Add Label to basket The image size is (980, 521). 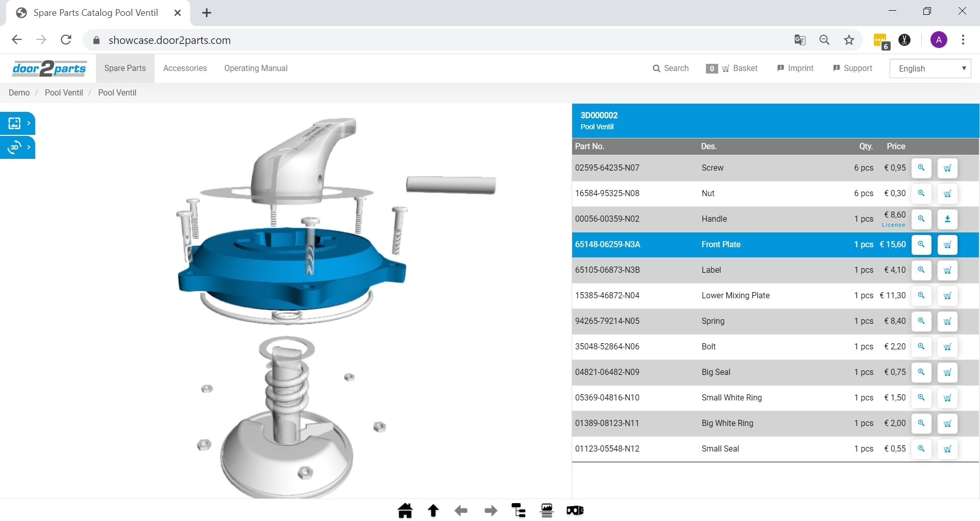(x=947, y=270)
